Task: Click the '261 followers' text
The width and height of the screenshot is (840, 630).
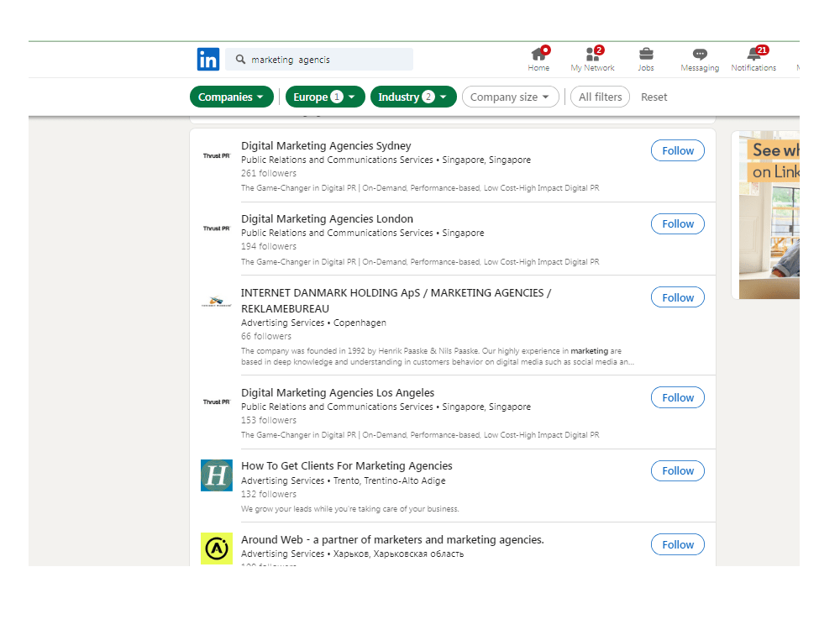Action: 269,173
